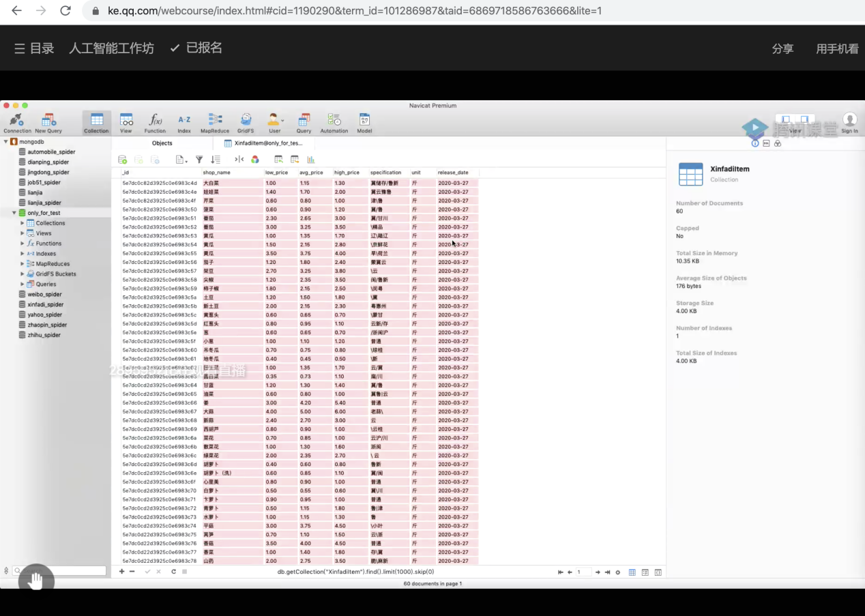The image size is (865, 616).
Task: Select the XinfadiItem@only_for_test tab
Action: [x=267, y=143]
